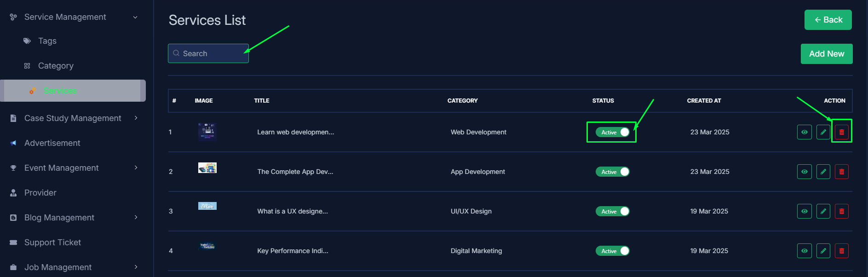Image resolution: width=868 pixels, height=277 pixels.
Task: Open Category in the sidebar
Action: pos(55,66)
